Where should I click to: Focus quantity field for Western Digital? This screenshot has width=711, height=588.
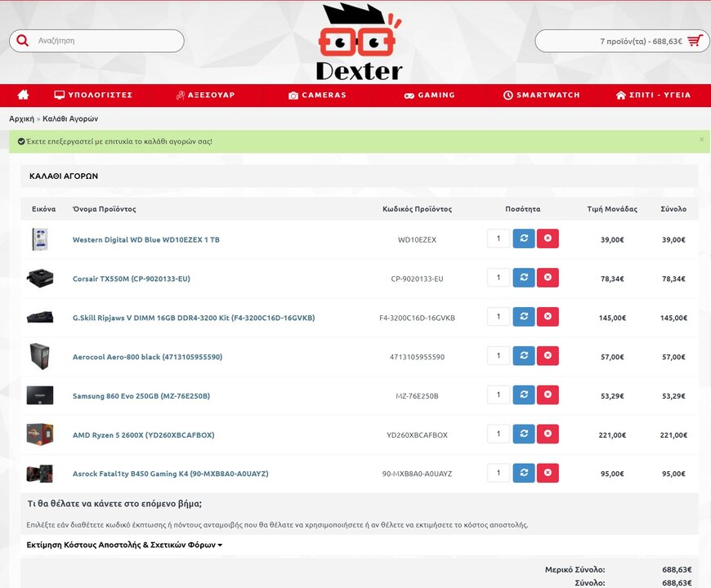pyautogui.click(x=499, y=238)
